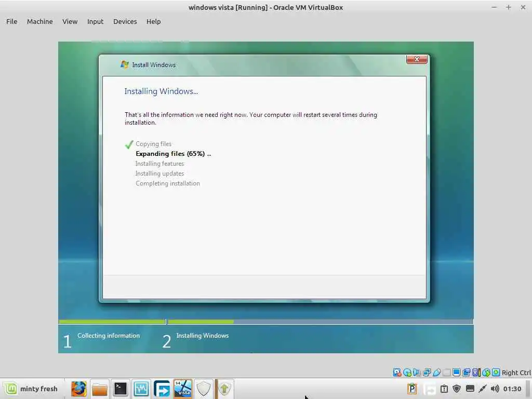Click the greyed shared folders indicator in status bar
Image resolution: width=532 pixels, height=399 pixels.
tap(446, 373)
